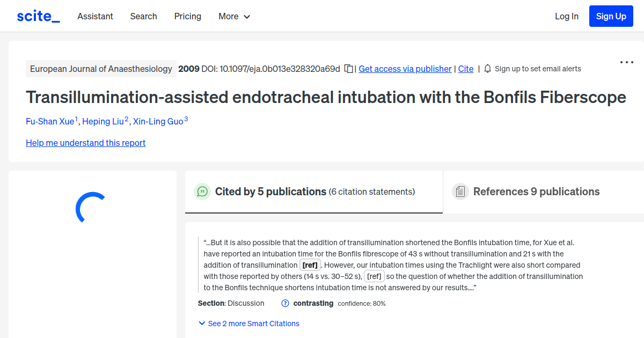Click the second [ref] badge near Trachlight comparison
The width and height of the screenshot is (644, 338).
(374, 276)
